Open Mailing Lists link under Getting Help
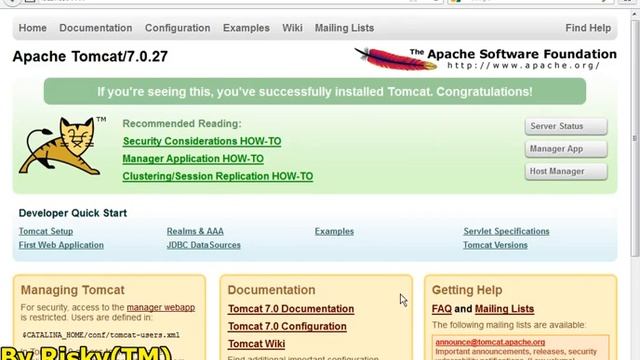The height and width of the screenshot is (360, 640). [x=504, y=309]
